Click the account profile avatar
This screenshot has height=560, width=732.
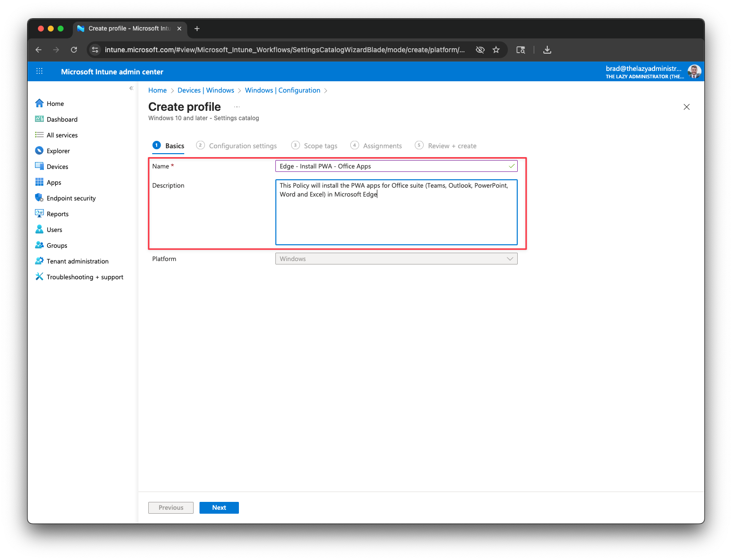[x=695, y=71]
